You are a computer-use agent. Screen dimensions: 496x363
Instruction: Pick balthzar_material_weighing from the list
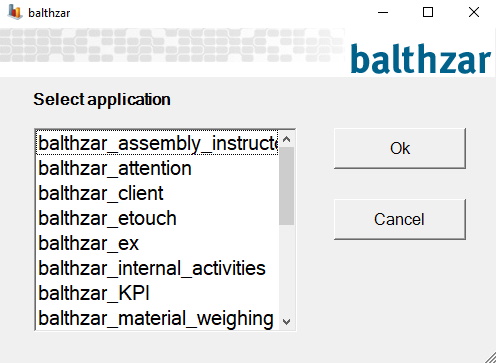coord(157,318)
